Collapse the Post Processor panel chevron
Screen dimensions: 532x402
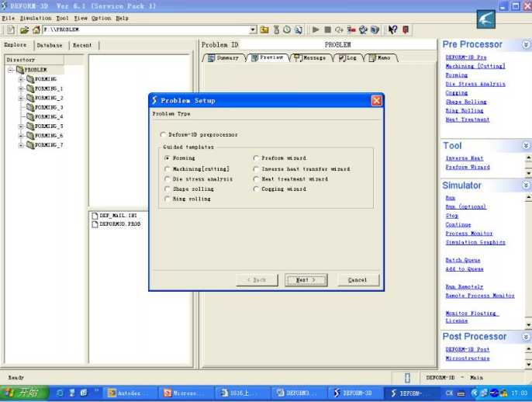[x=526, y=337]
